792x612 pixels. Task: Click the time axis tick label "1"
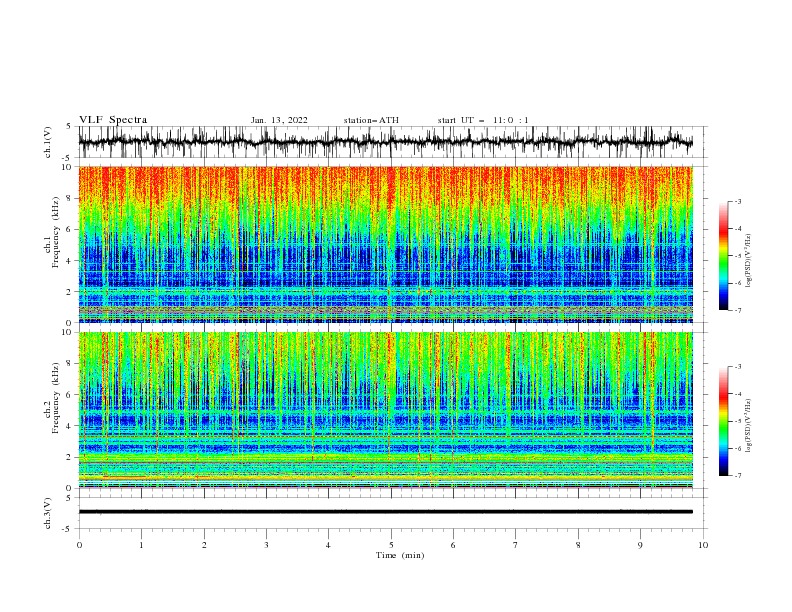[141, 545]
